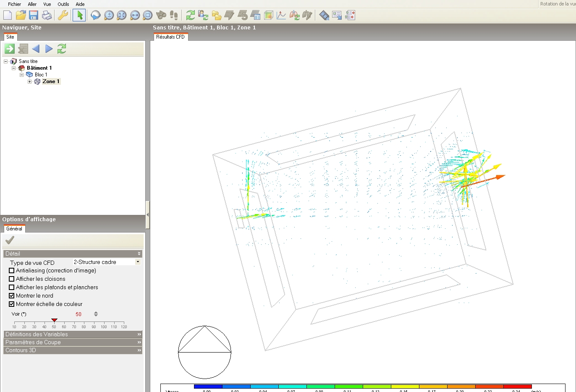Enable Afficher les cloisons
The height and width of the screenshot is (392, 576).
[x=11, y=279]
